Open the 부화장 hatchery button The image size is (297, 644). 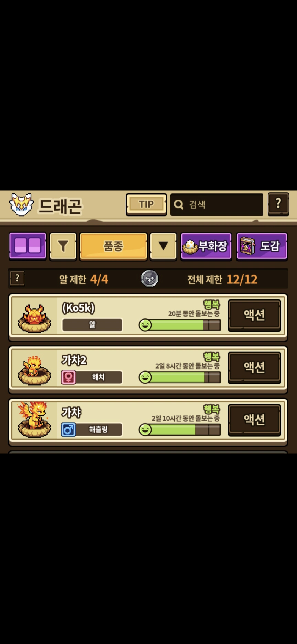click(206, 246)
